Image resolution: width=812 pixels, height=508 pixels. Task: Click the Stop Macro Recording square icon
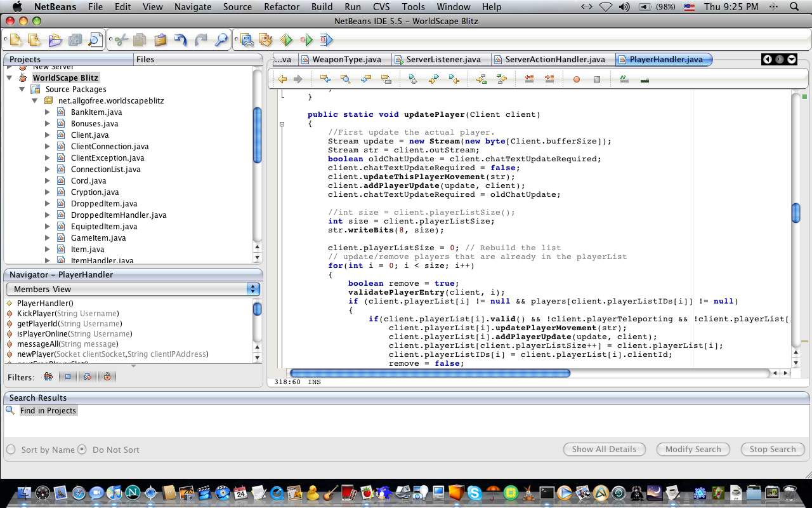pos(597,79)
